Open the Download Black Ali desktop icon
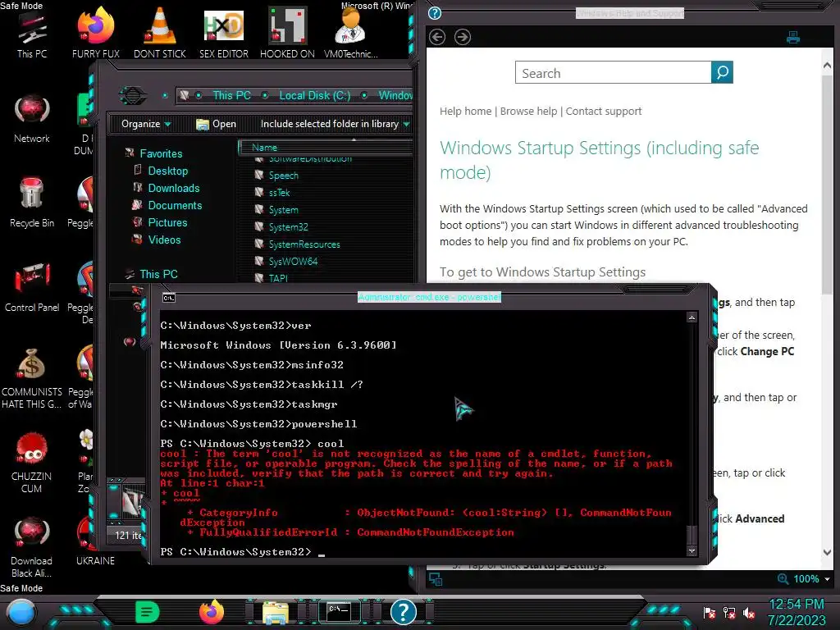840x630 pixels. pos(32,547)
